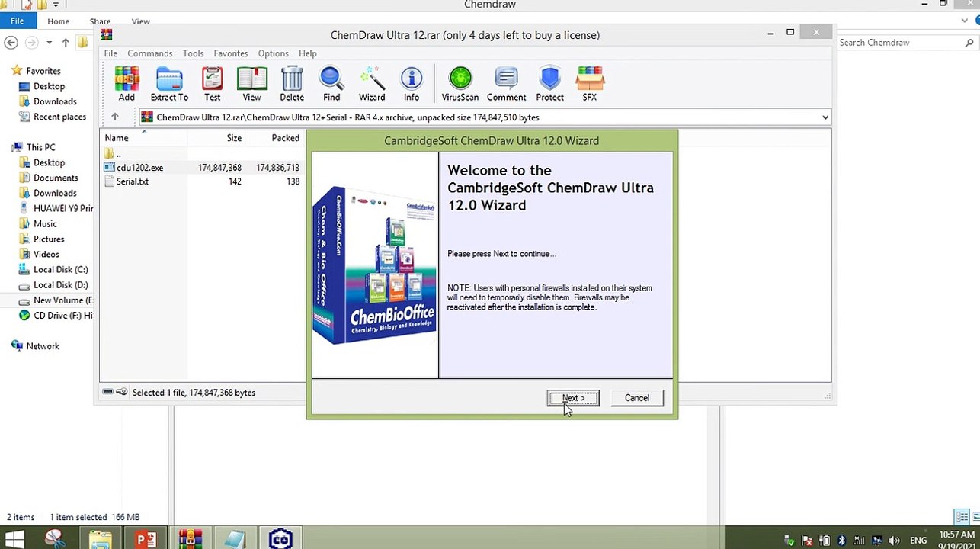The height and width of the screenshot is (549, 980).
Task: Select Network in the navigation pane
Action: point(43,345)
